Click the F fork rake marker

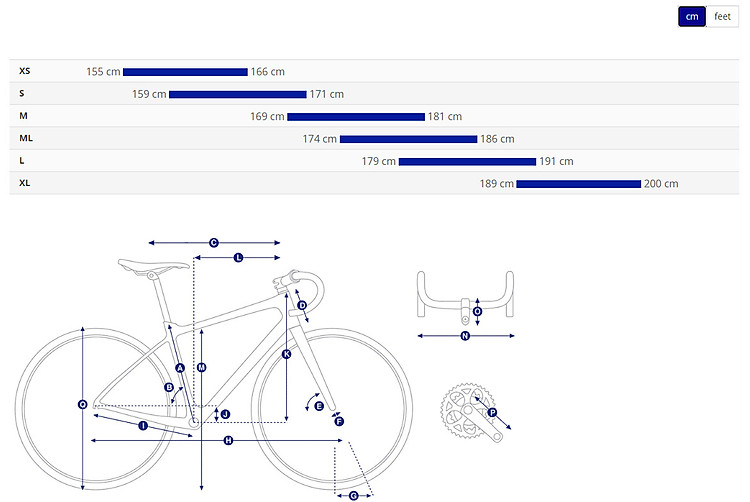[x=339, y=421]
